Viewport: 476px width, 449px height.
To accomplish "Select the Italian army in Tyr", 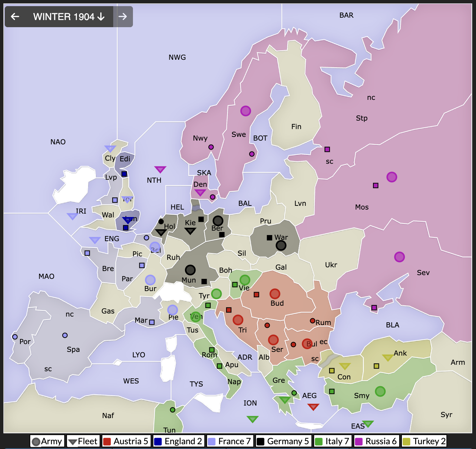I will coord(216,294).
